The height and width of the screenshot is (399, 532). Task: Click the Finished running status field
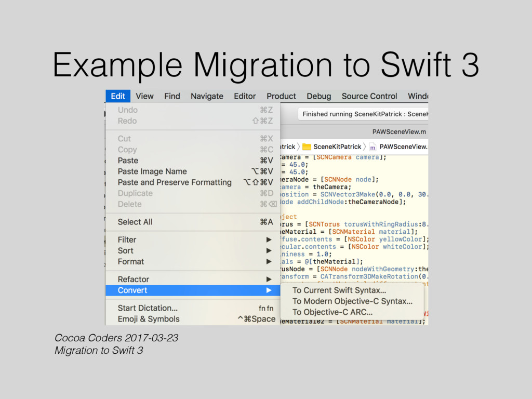tap(363, 114)
